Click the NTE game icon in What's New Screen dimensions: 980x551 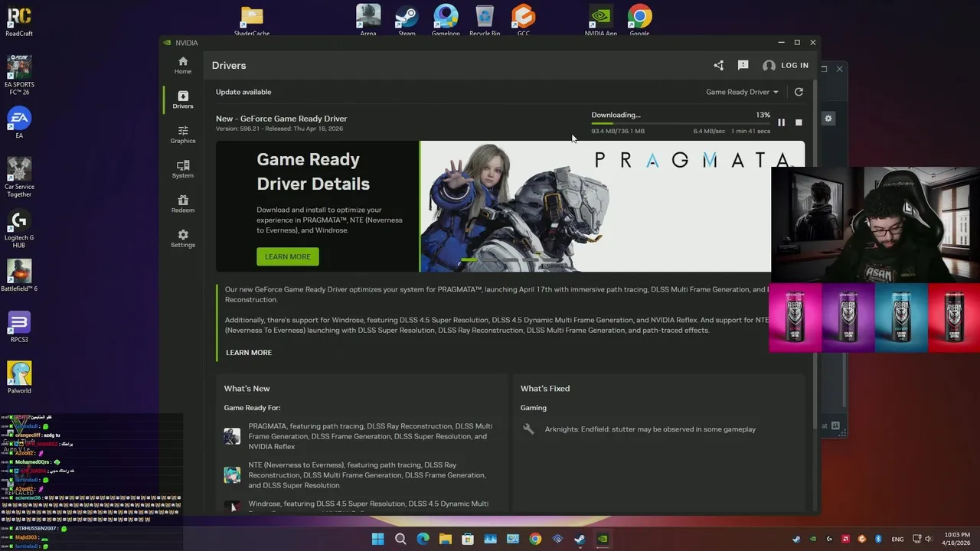[232, 475]
